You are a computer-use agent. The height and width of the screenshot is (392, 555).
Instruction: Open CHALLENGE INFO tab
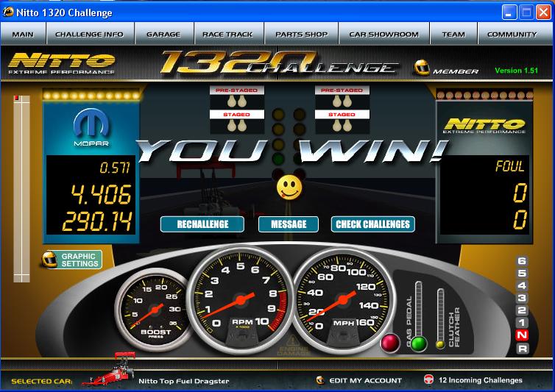(x=90, y=35)
